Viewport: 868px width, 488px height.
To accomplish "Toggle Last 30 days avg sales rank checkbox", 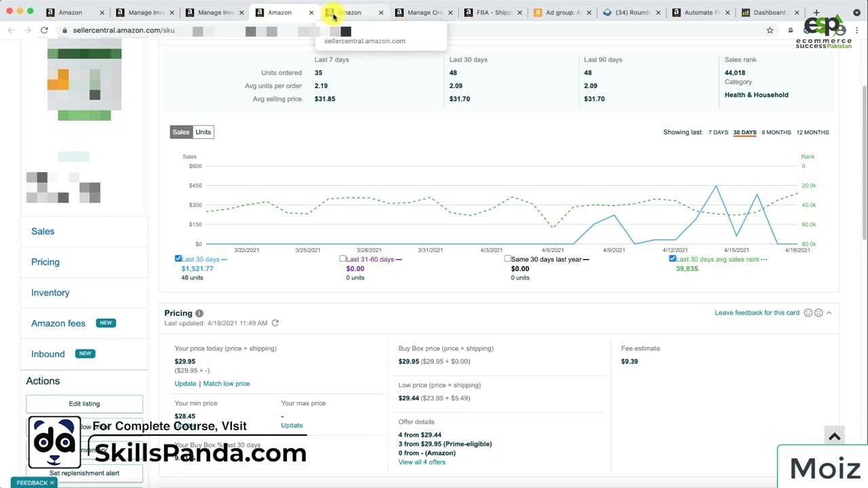I will point(673,258).
